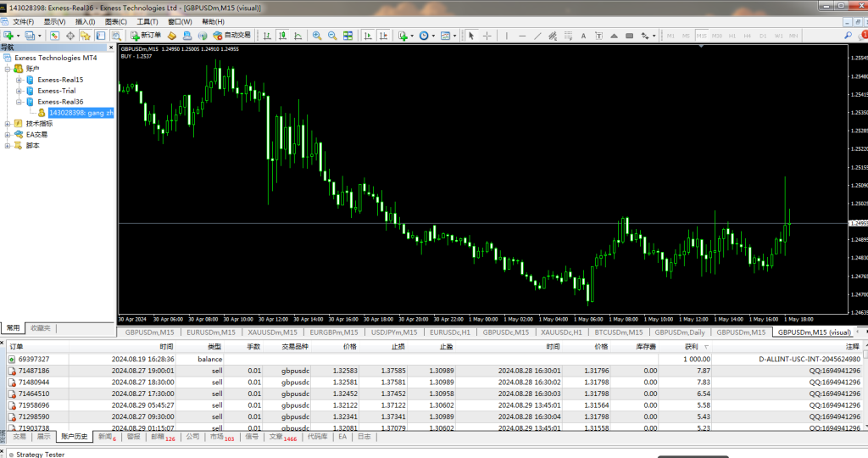Image resolution: width=868 pixels, height=458 pixels.
Task: Open the new chart dropdown arrow
Action: coord(19,36)
